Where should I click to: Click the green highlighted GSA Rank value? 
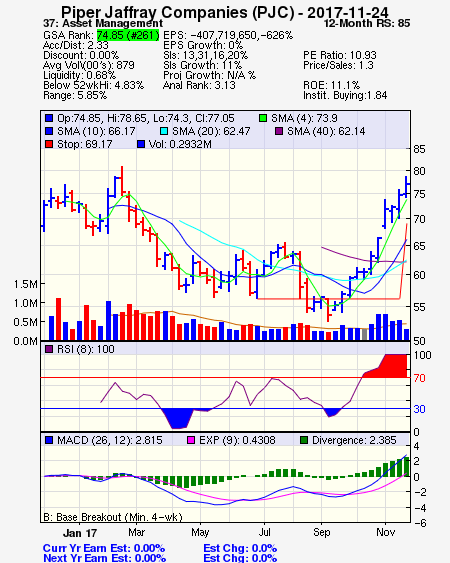tap(128, 35)
